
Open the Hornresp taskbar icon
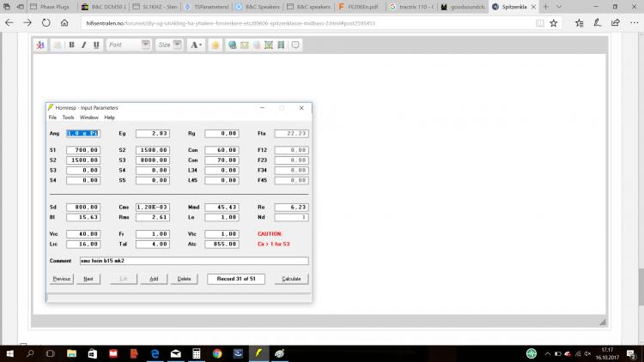point(258,353)
